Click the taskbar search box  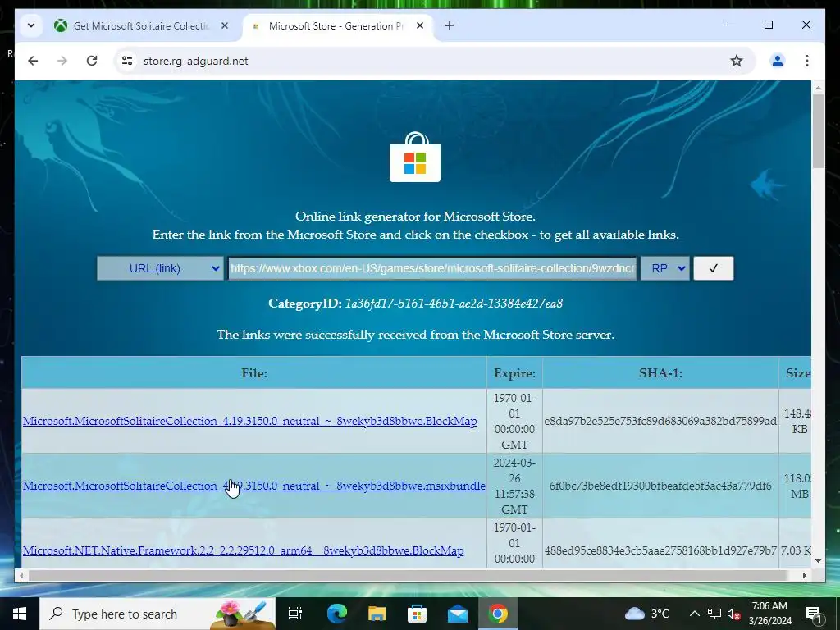pyautogui.click(x=157, y=614)
